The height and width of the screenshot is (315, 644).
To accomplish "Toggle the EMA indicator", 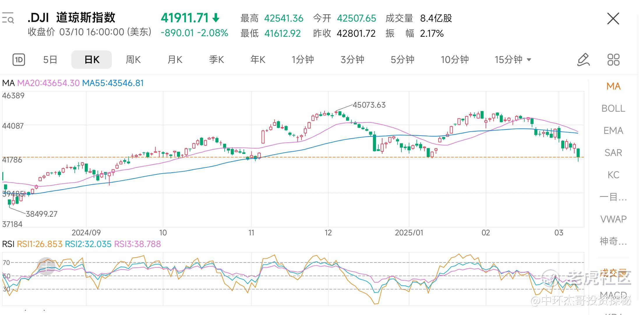I will tap(613, 131).
